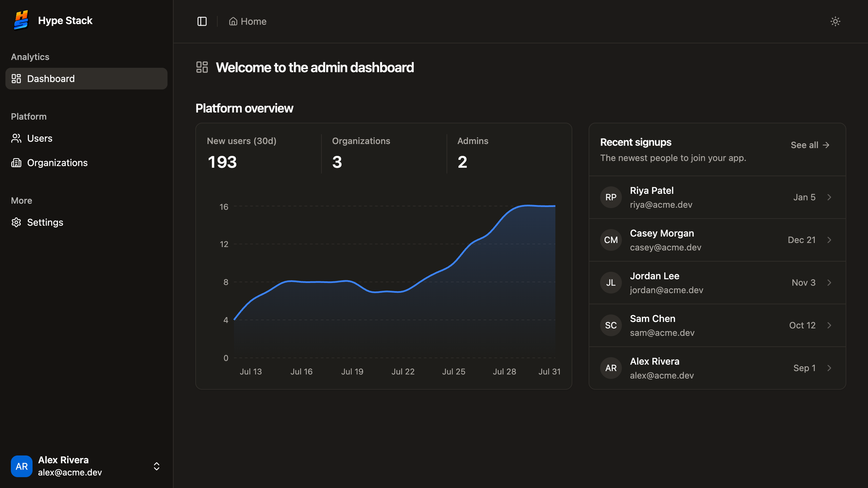The image size is (868, 488).
Task: Click the Home breadcrumb link
Action: (248, 21)
